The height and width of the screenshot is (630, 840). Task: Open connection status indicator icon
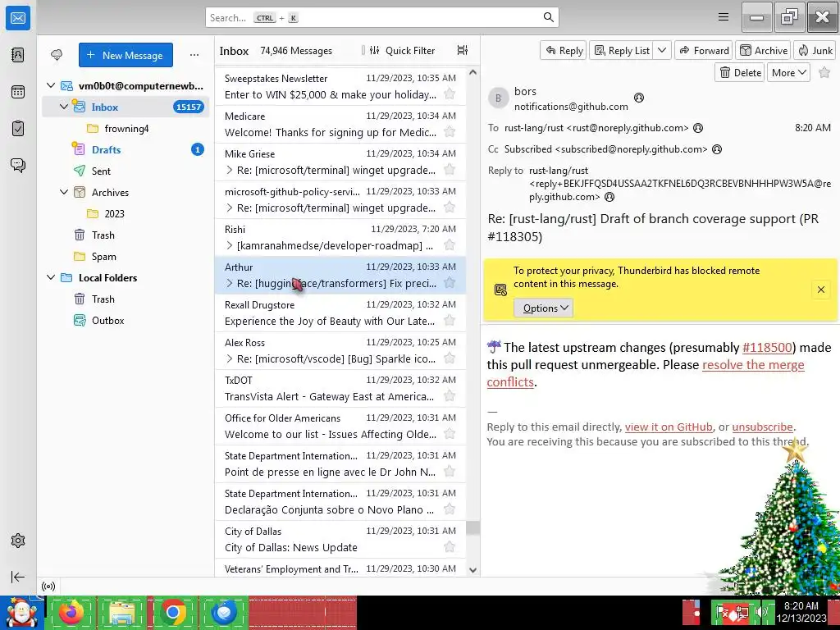point(48,586)
